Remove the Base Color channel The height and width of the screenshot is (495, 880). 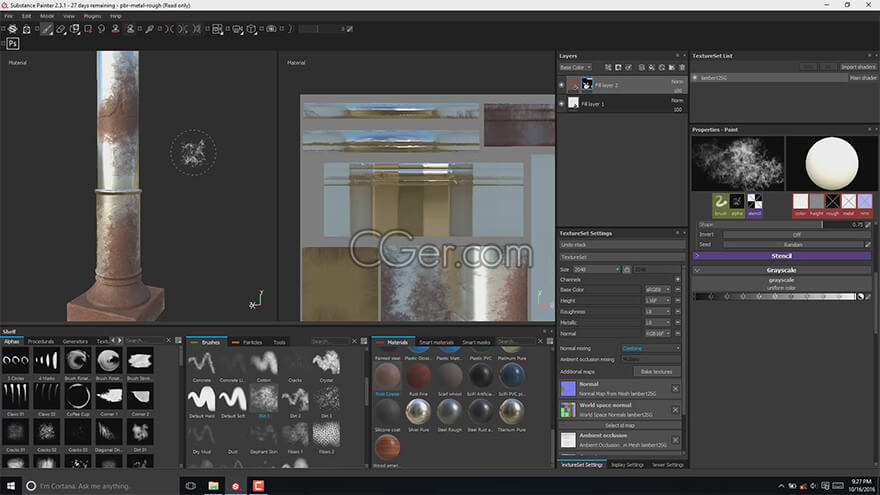(x=677, y=290)
